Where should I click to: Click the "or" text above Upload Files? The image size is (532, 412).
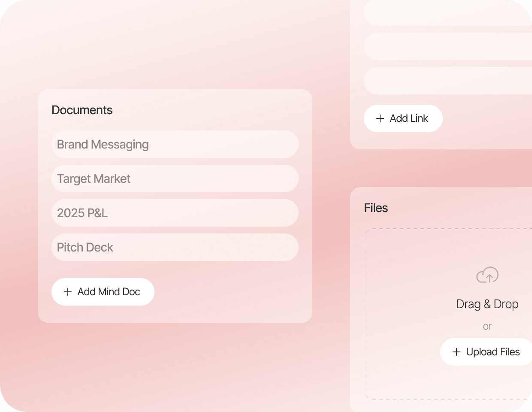coord(487,326)
